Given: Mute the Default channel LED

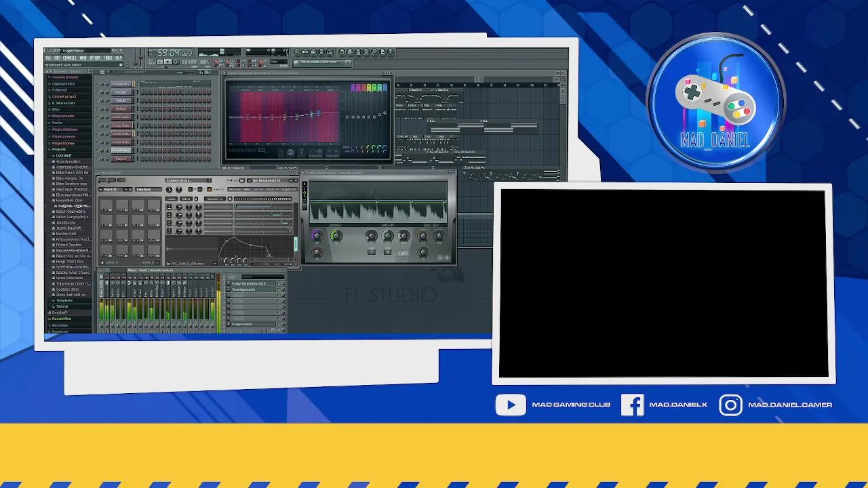Looking at the screenshot, I should (97, 109).
